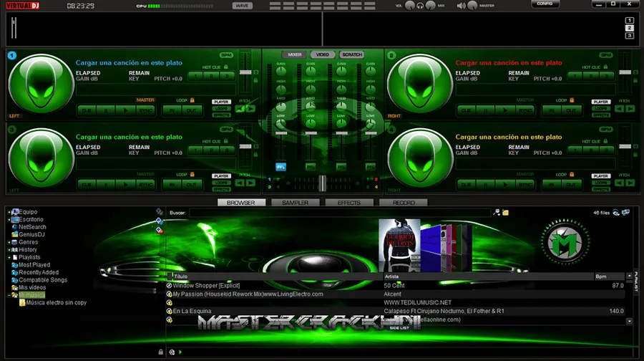Viewport: 644px width, 361px height.
Task: Show the MIXER center panel
Action: pos(295,54)
